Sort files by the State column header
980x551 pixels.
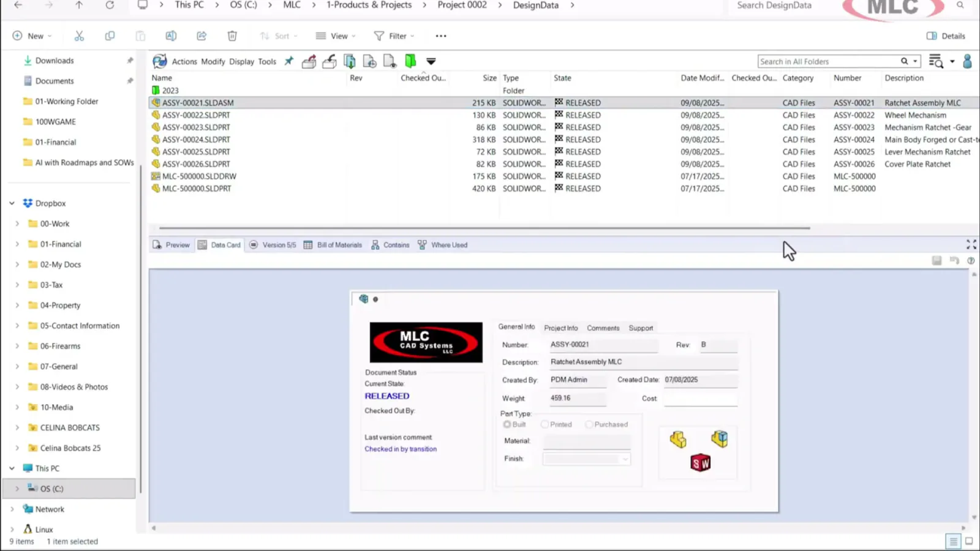pos(562,78)
